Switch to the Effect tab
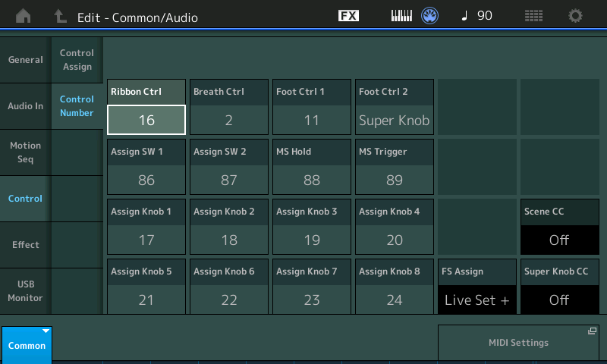This screenshot has width=607, height=364. pyautogui.click(x=25, y=245)
